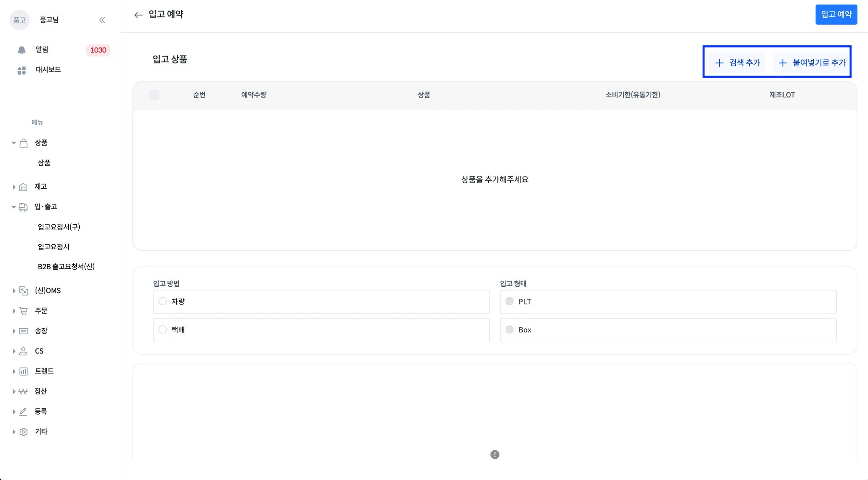This screenshot has height=480, width=868.
Task: Expand the (신)OMS menu section
Action: [14, 291]
